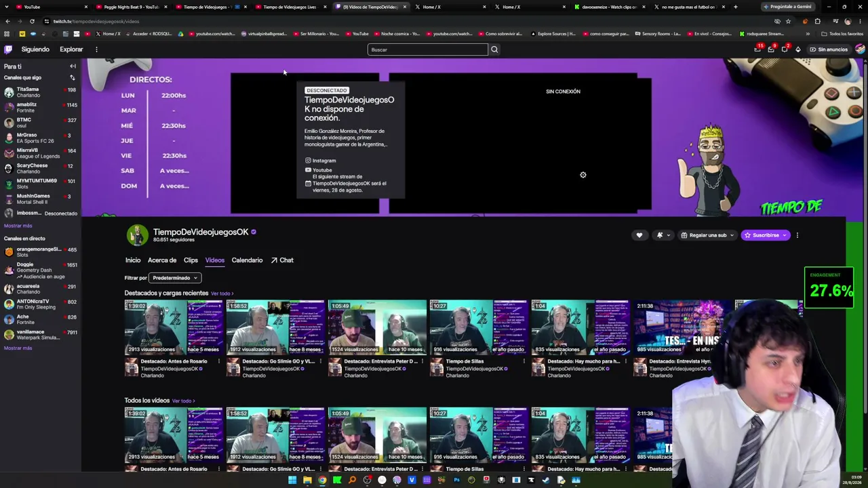Open Photoshop from the taskbar

[456, 481]
